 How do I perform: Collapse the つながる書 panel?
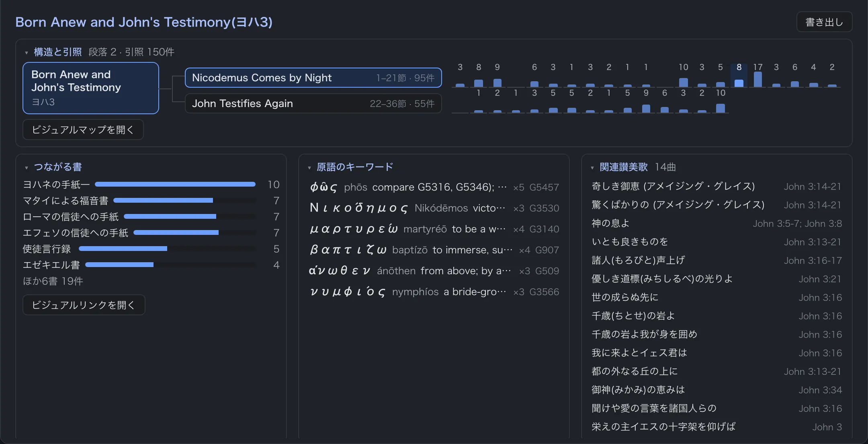(53, 167)
